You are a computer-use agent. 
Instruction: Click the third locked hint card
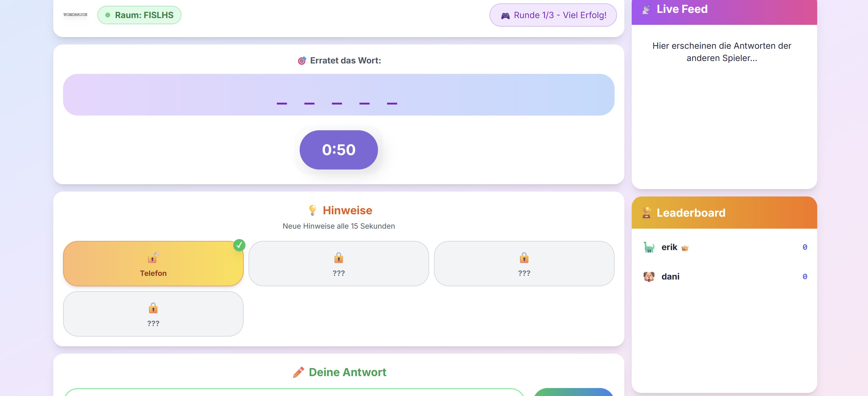(524, 263)
